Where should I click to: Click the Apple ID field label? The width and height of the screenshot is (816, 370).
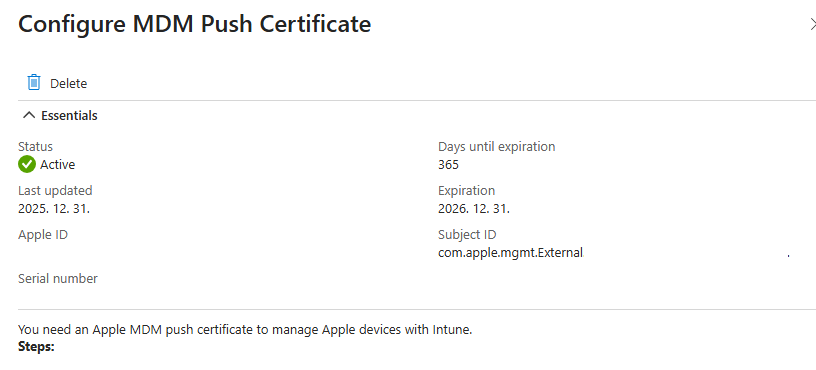point(43,235)
